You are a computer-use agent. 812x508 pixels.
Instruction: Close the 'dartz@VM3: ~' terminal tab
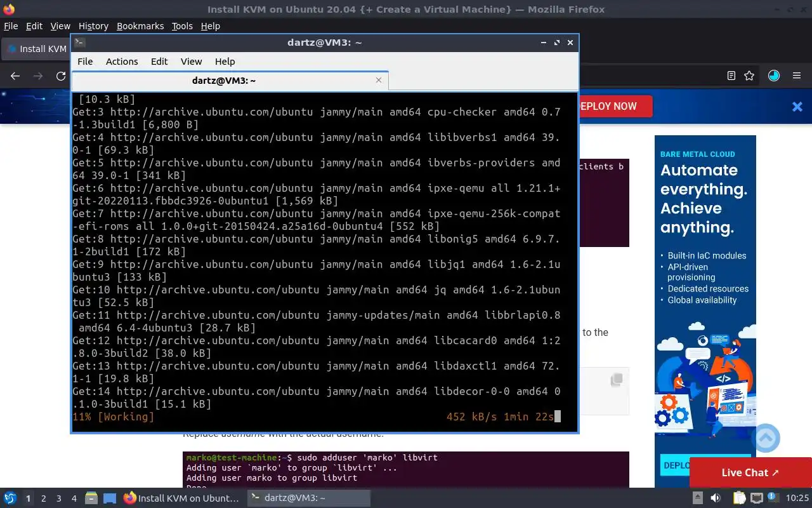point(379,80)
